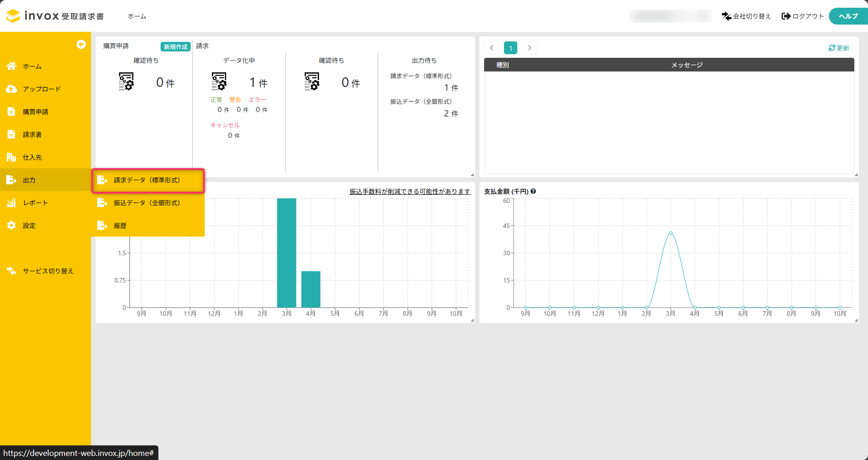This screenshot has height=460, width=868.
Task: Click 会社切り替え in the header
Action: [x=746, y=16]
